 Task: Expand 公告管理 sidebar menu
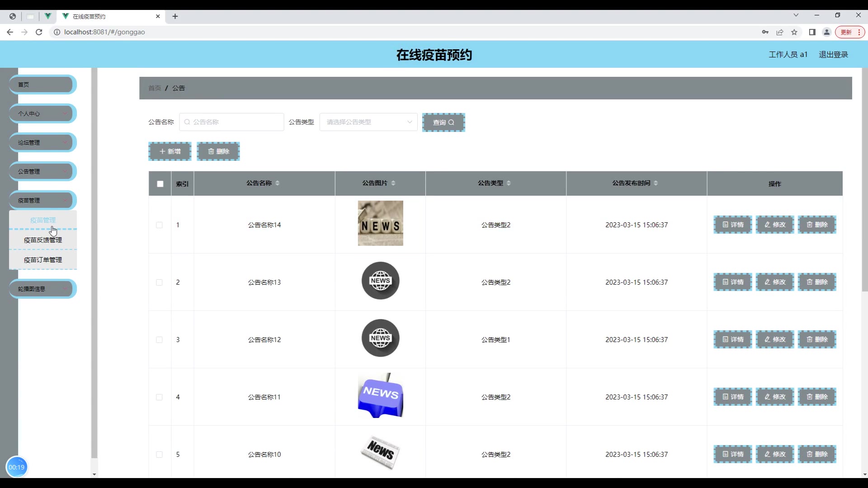click(42, 171)
